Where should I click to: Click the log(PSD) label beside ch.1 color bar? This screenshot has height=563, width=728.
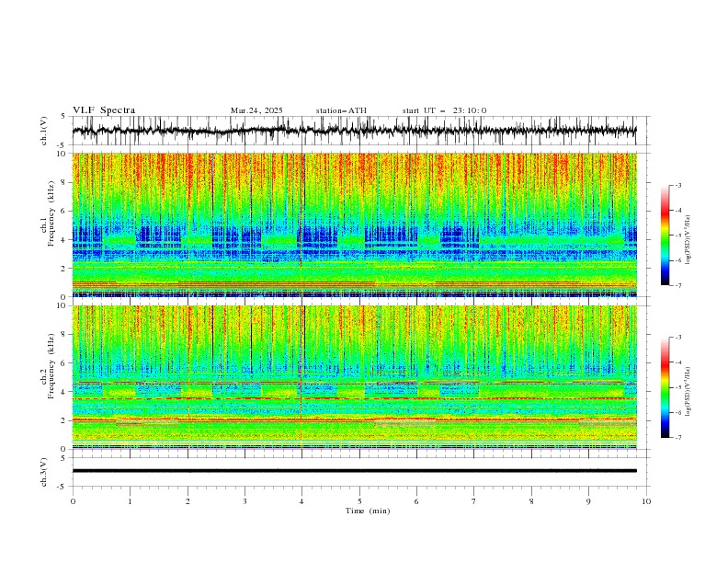coord(688,240)
